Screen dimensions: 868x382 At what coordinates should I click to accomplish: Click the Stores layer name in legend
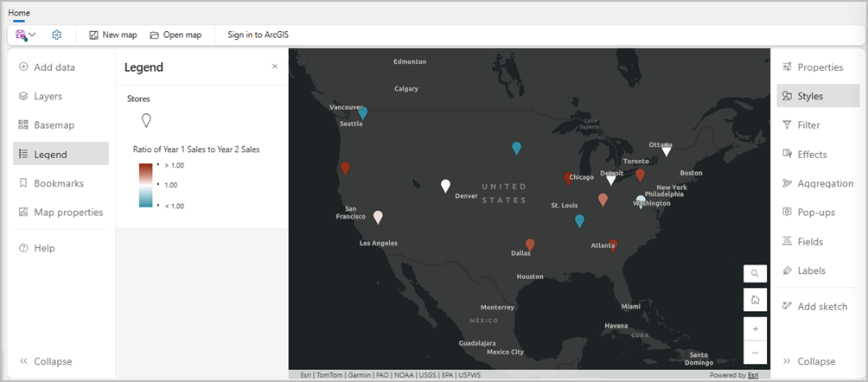[139, 99]
